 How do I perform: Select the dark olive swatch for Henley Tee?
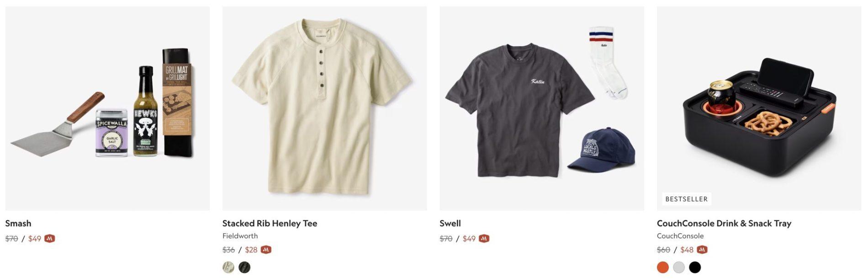[x=244, y=267]
